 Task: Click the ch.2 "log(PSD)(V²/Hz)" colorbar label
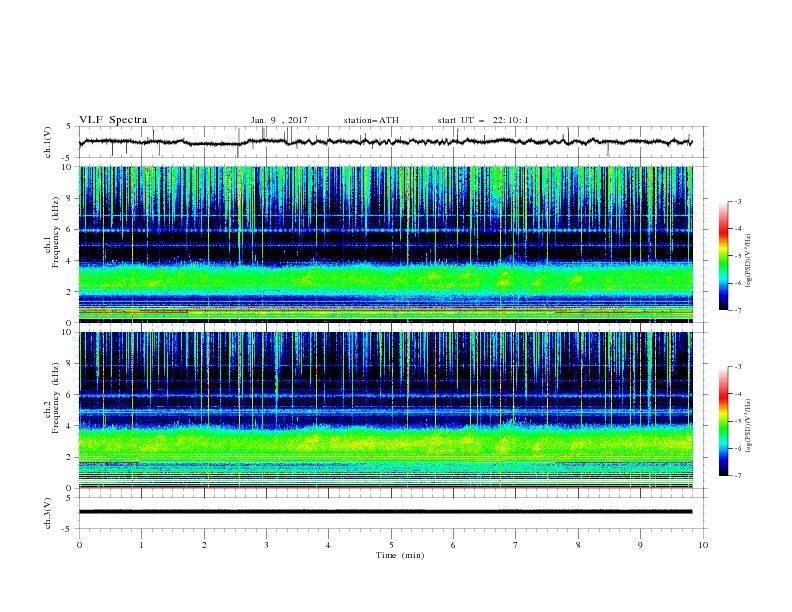tap(749, 426)
